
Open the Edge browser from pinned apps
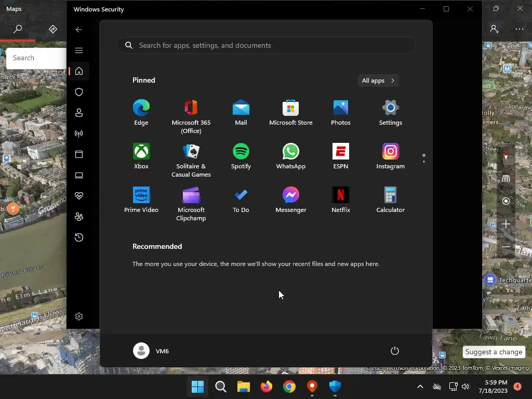point(141,113)
